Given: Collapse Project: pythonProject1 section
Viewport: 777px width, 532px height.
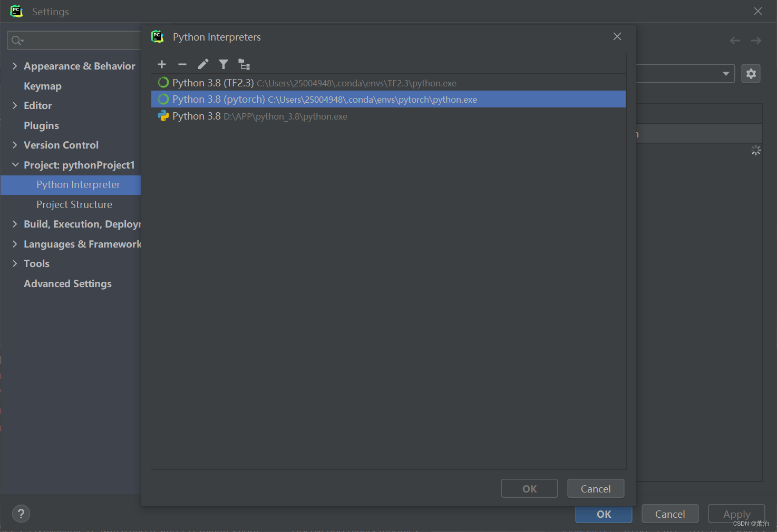Looking at the screenshot, I should coord(15,165).
